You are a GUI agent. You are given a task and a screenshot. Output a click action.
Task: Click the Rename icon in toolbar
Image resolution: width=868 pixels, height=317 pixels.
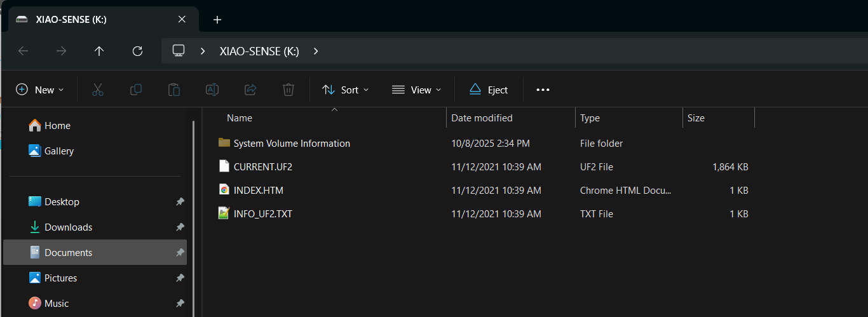tap(212, 90)
